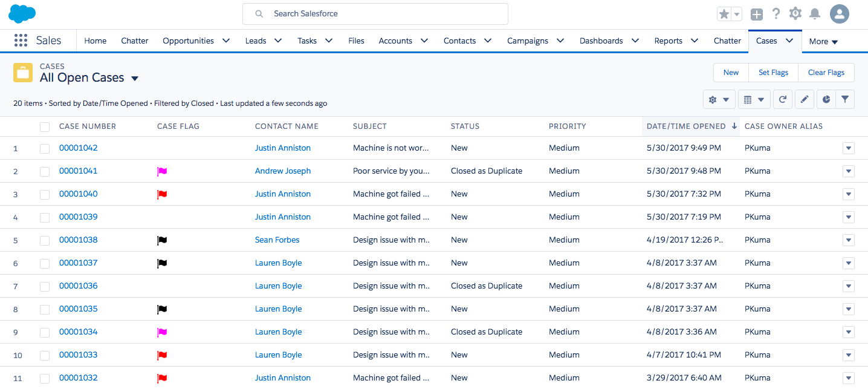Open the App Launcher grid icon
868x389 pixels.
click(x=21, y=41)
